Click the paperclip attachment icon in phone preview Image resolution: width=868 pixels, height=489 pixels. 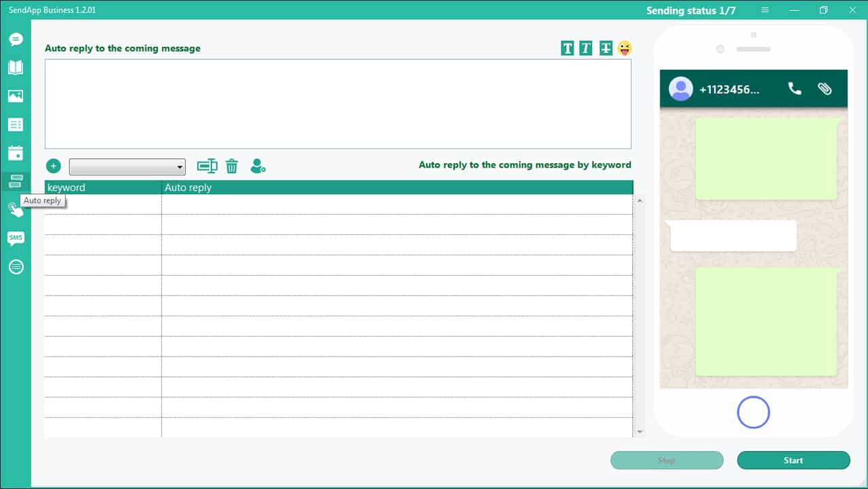click(x=824, y=89)
